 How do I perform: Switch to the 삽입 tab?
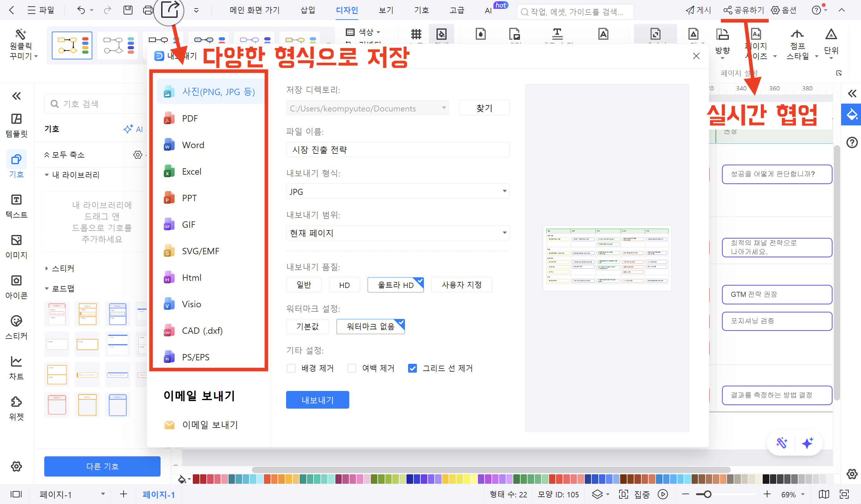[308, 10]
